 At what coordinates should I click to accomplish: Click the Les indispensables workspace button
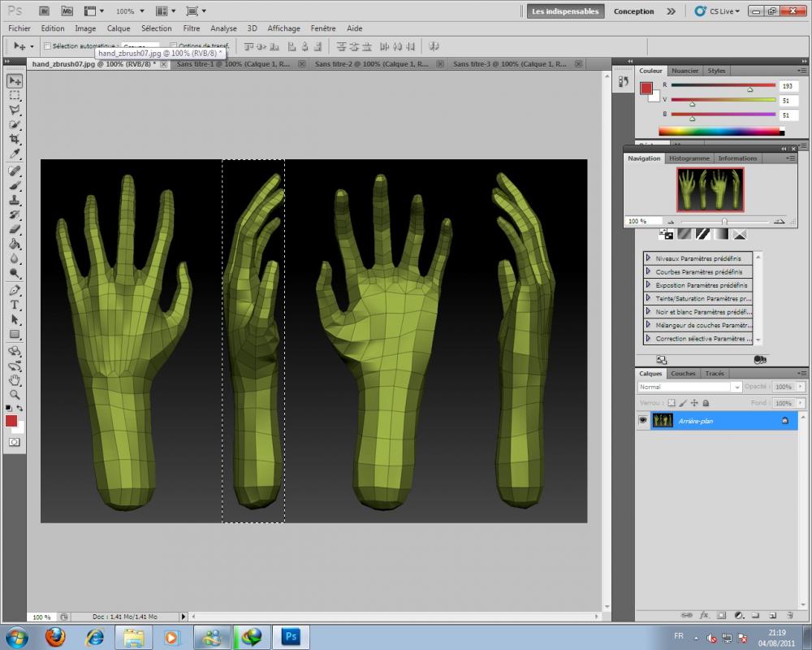[x=564, y=11]
